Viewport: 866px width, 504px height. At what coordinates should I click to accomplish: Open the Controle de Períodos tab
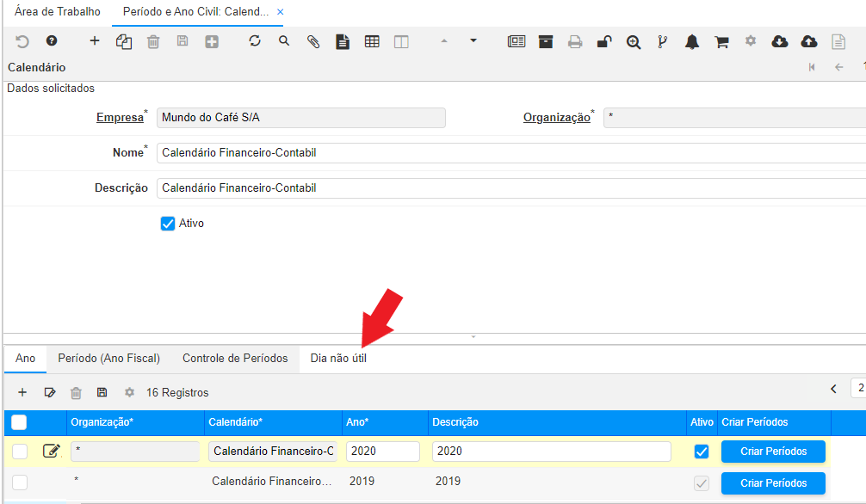pos(235,359)
